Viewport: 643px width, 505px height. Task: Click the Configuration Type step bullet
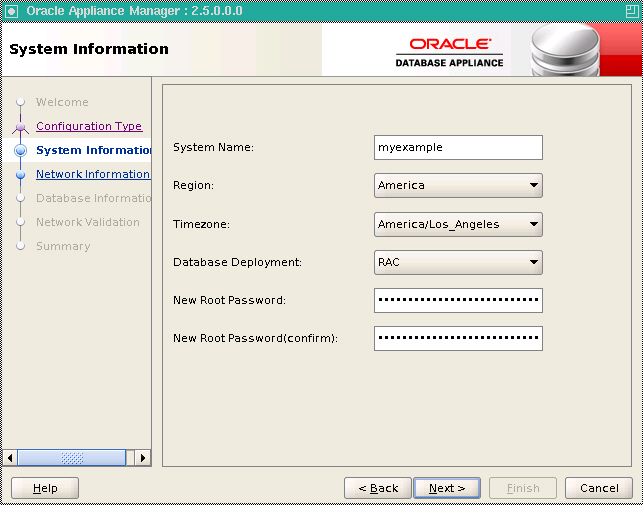pos(20,126)
